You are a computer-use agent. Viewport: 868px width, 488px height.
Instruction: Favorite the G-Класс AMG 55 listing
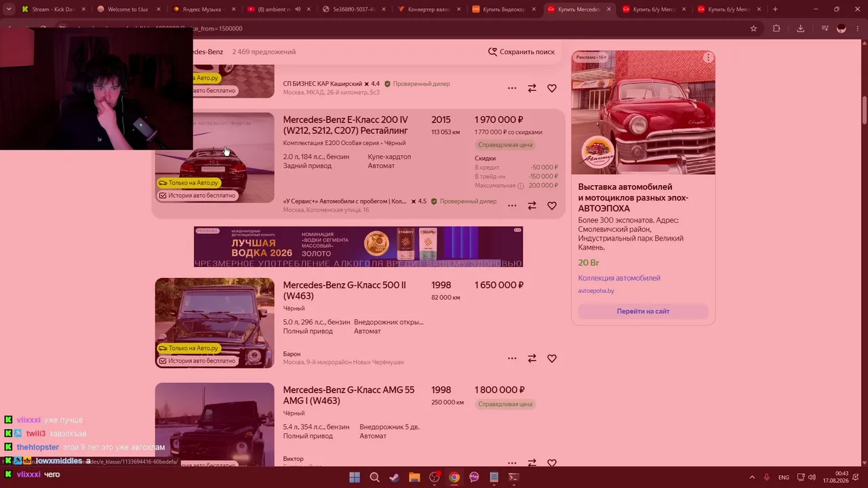point(552,462)
